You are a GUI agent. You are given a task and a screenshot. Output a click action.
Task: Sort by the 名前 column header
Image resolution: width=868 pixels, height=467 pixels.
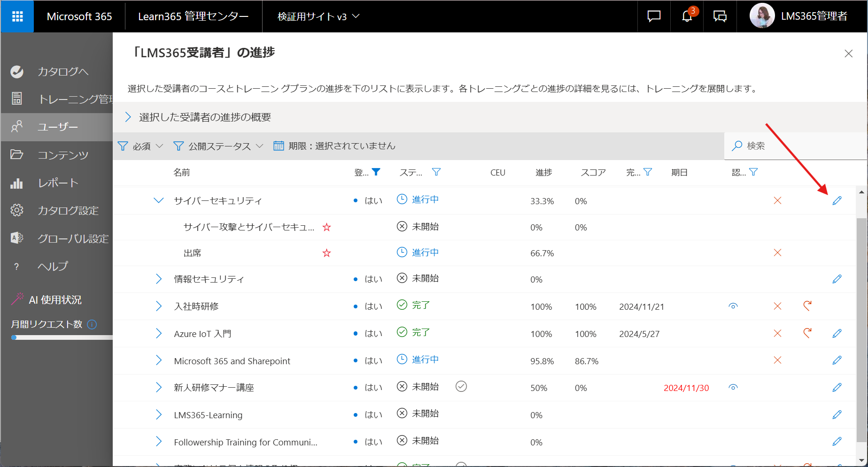pyautogui.click(x=182, y=172)
